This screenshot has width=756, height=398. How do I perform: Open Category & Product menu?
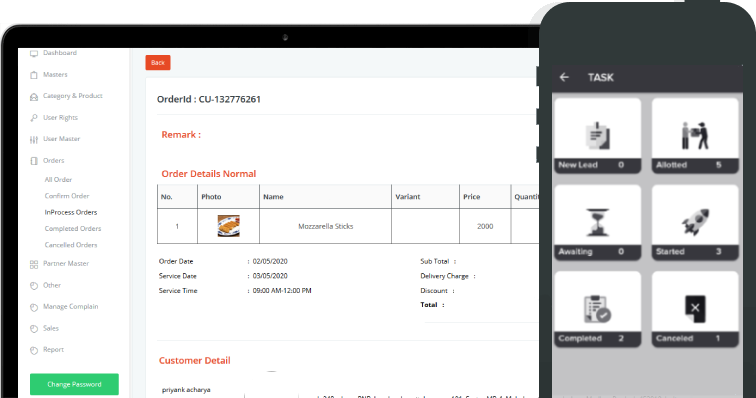tap(73, 96)
